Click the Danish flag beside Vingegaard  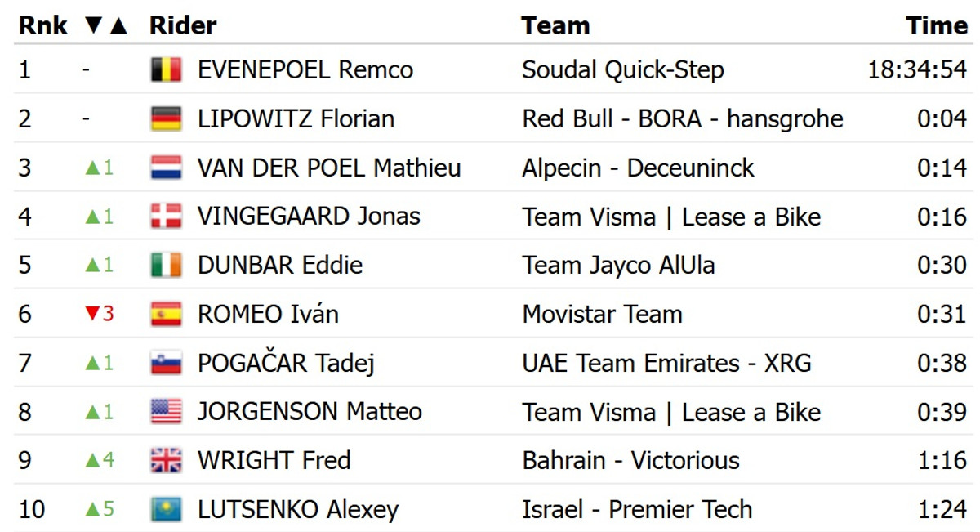coord(166,217)
